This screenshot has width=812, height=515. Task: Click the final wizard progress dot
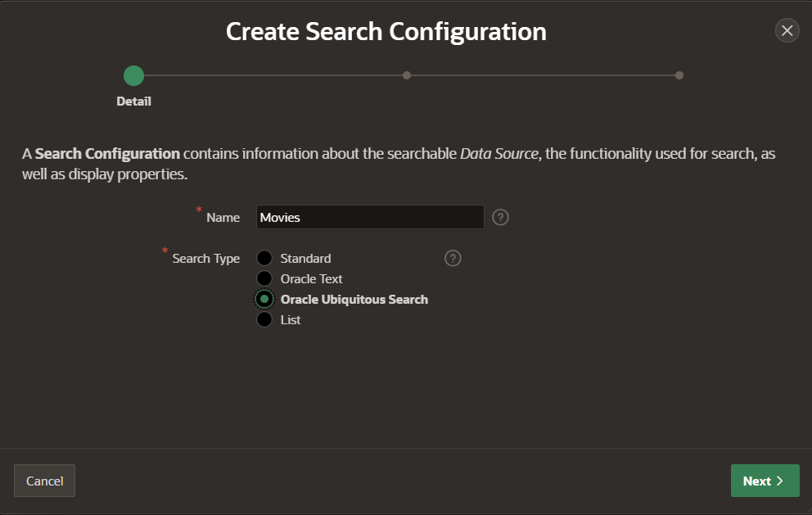tap(679, 75)
